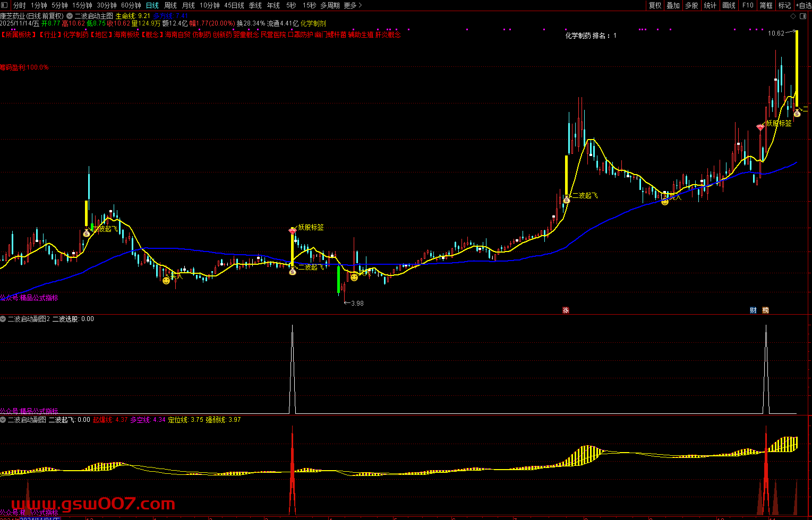Click the smiley face 买入 icon near 3.98 low
Viewport: 812px width, 520px height.
pyautogui.click(x=354, y=277)
